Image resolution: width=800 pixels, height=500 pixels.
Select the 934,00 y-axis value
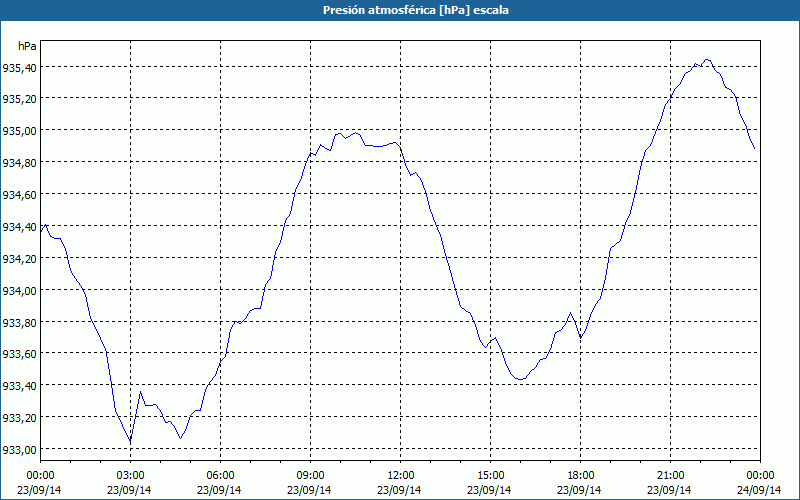point(19,290)
